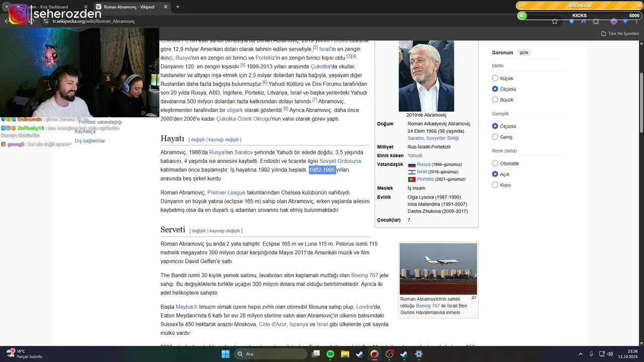Viewport: 644px width, 362px height.
Task: Open the tab search dropdown arrow
Action: (x=6, y=7)
